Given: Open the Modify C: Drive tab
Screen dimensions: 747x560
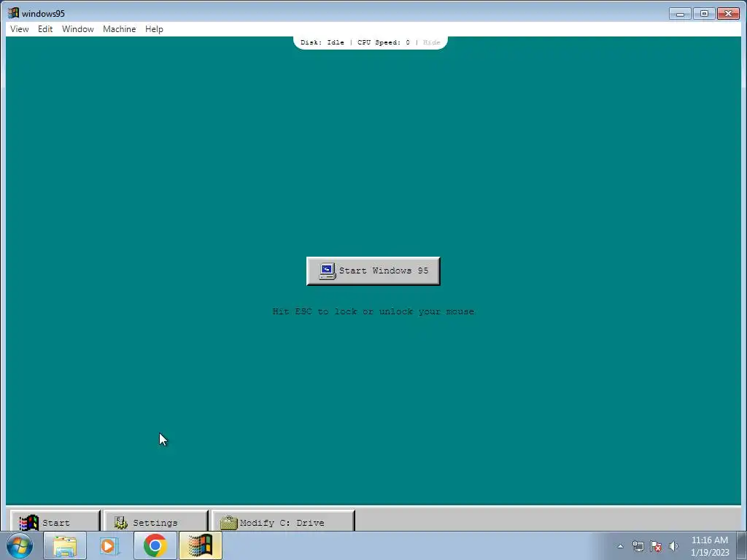Looking at the screenshot, I should click(x=283, y=521).
